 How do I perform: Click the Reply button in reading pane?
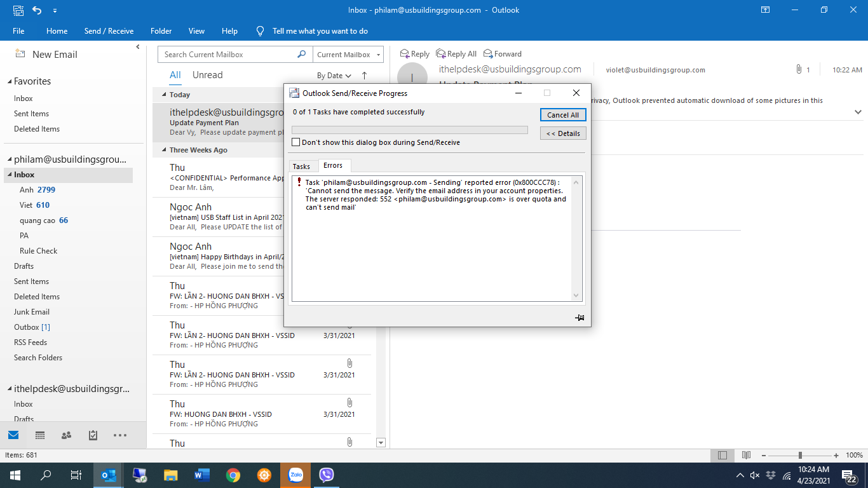414,54
